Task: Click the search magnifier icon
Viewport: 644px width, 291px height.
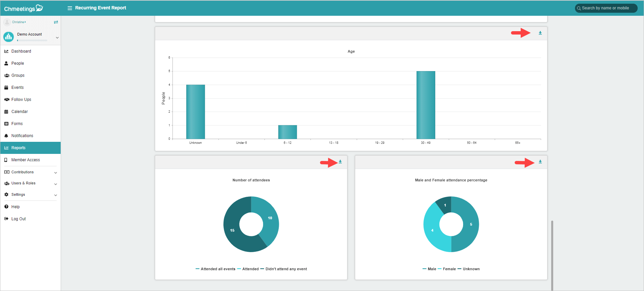Action: tap(579, 8)
